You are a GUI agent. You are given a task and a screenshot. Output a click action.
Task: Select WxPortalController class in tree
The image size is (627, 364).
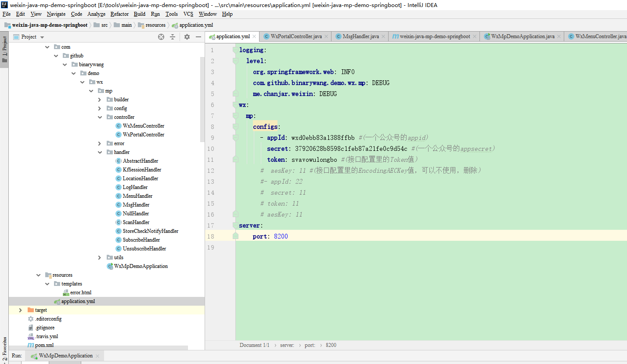click(x=144, y=135)
